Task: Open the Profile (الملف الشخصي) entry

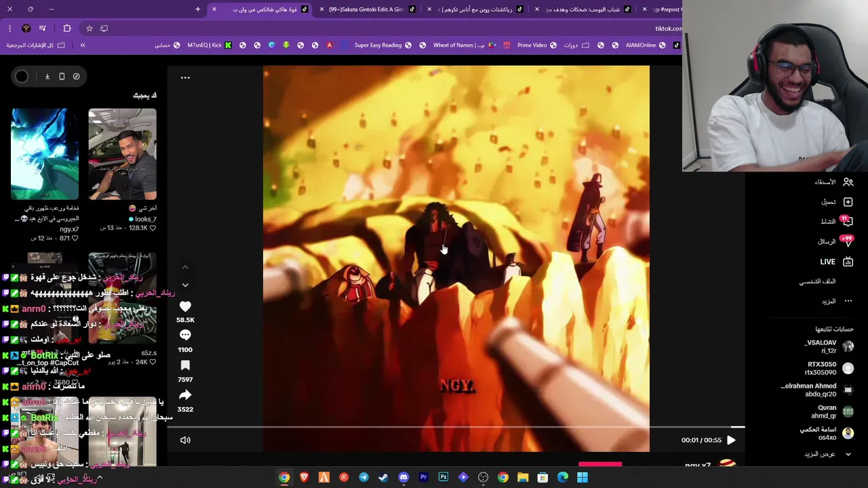Action: [x=817, y=281]
